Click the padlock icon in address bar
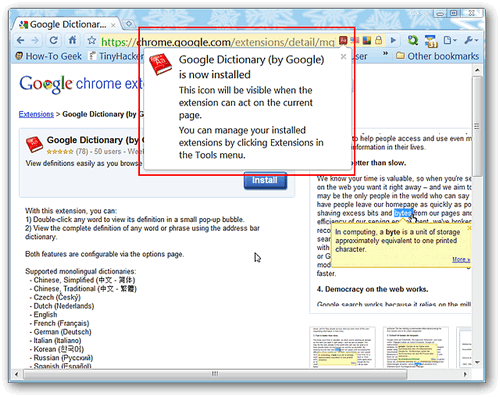 click(378, 41)
